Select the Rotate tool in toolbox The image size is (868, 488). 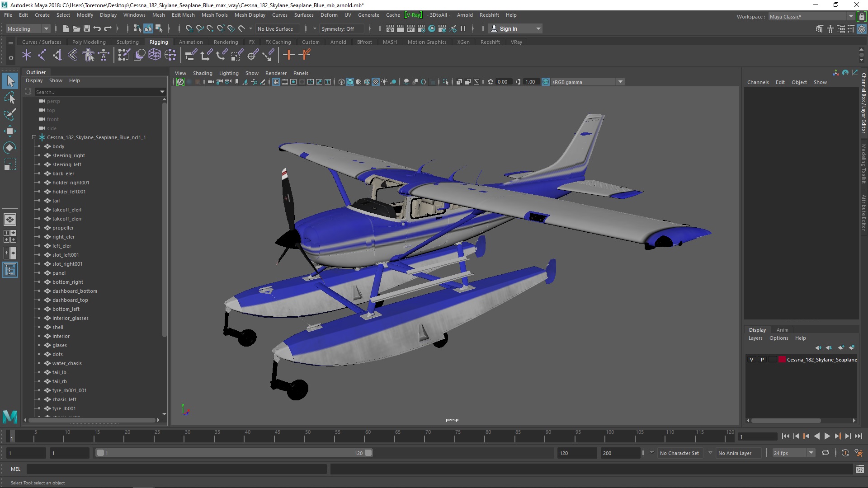9,148
